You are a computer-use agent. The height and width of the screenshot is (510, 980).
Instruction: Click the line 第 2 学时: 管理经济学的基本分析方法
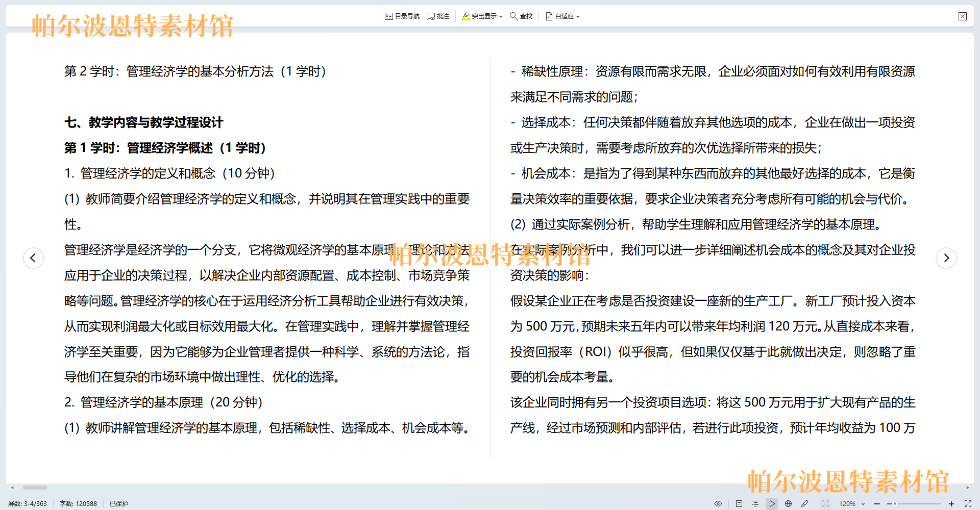coord(195,71)
